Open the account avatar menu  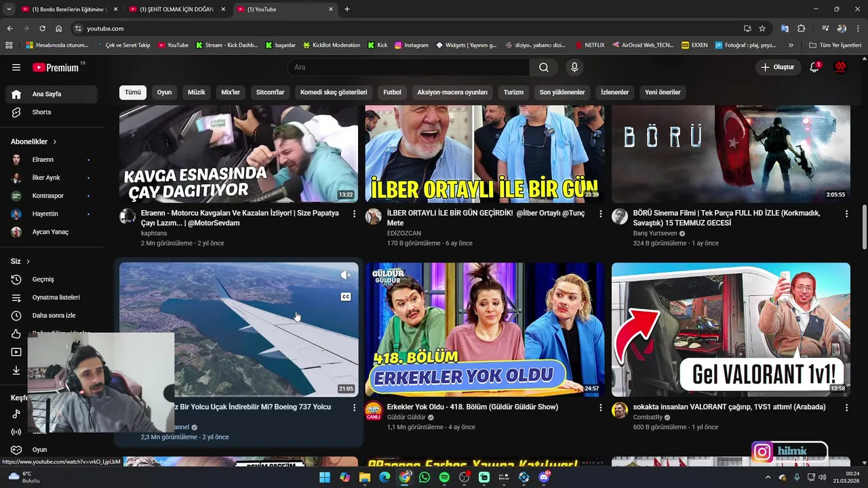pyautogui.click(x=840, y=67)
